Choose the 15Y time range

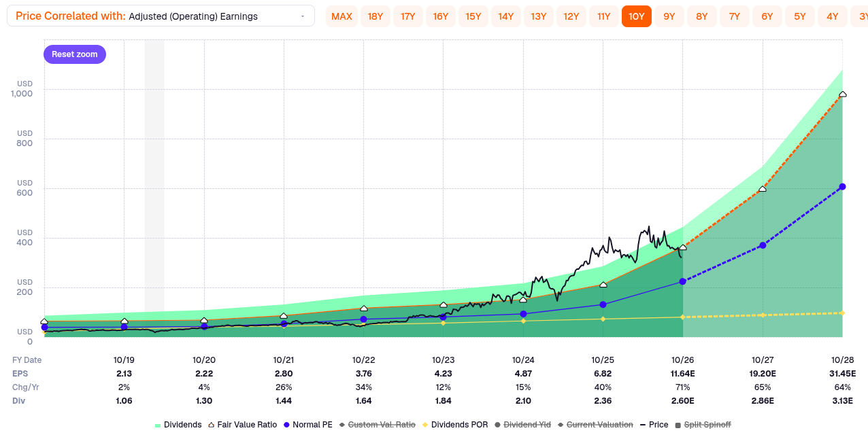[x=473, y=16]
